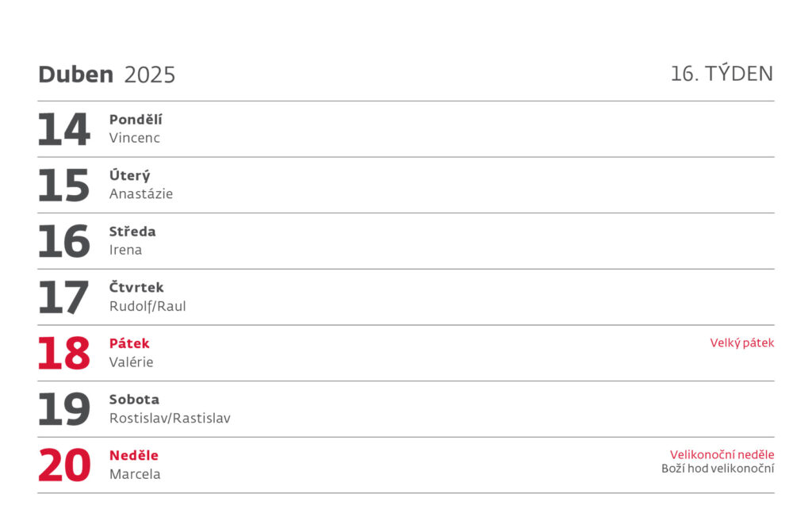The height and width of the screenshot is (532, 812).
Task: Select red day number 18
Action: click(63, 354)
